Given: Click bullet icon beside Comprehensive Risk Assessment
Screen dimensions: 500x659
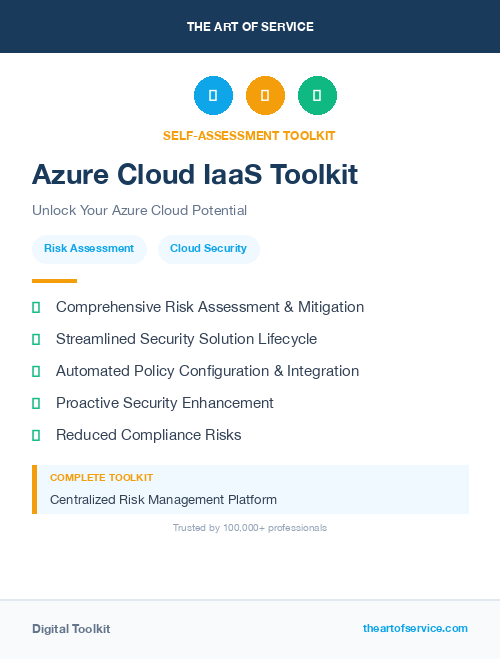Looking at the screenshot, I should pos(36,307).
